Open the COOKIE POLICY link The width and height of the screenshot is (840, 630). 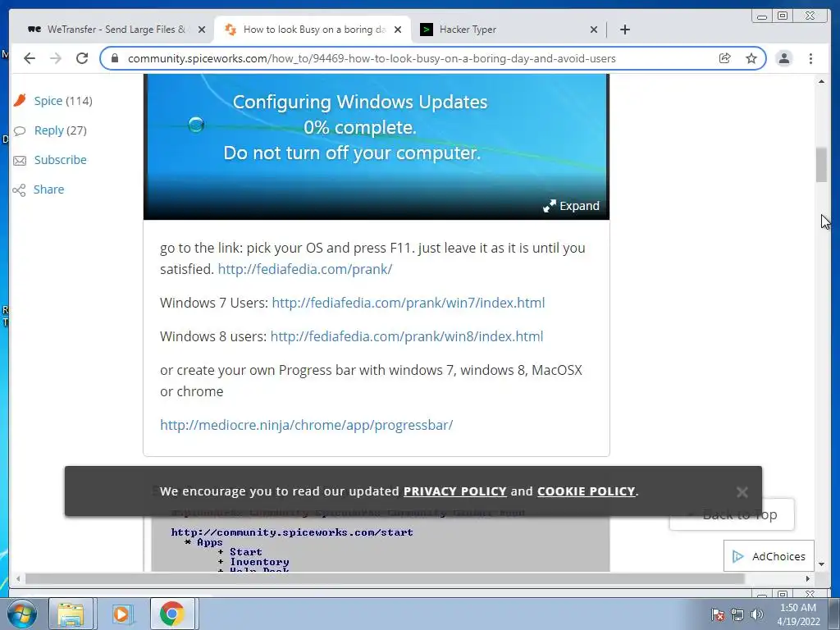586,491
